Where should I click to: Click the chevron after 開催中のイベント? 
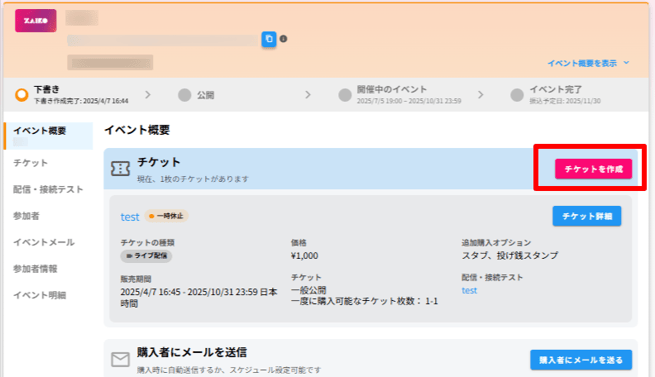pyautogui.click(x=481, y=95)
